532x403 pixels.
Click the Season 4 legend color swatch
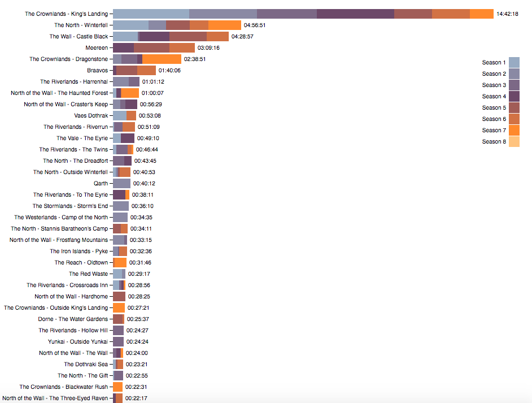(x=514, y=97)
